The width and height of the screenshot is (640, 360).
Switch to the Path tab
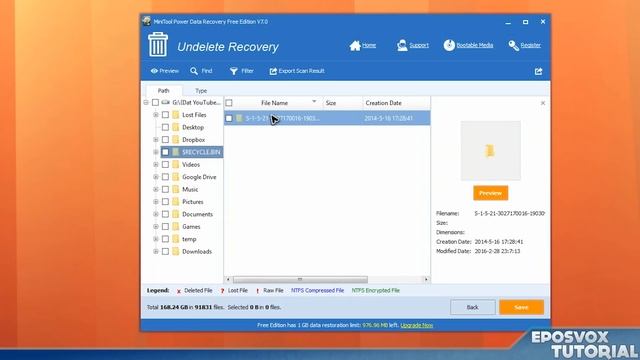[164, 91]
